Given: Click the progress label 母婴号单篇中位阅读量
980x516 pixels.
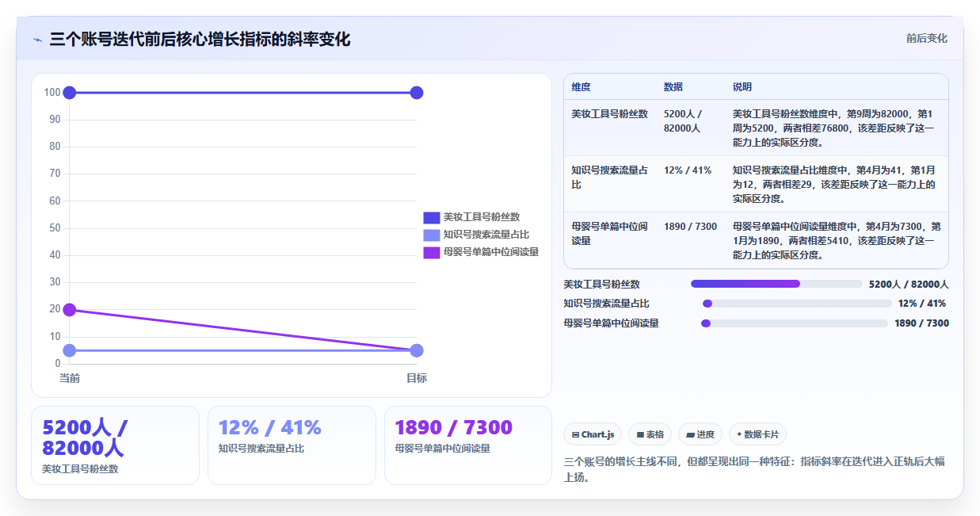Looking at the screenshot, I should click(611, 323).
